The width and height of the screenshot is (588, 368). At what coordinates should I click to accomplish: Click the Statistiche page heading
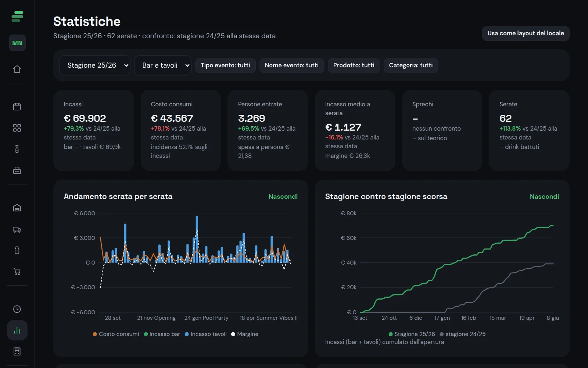coord(87,21)
